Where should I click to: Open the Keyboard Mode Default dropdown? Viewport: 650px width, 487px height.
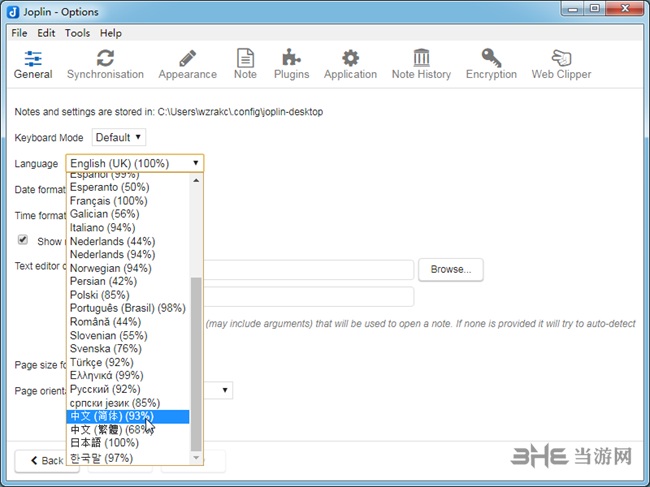(119, 137)
